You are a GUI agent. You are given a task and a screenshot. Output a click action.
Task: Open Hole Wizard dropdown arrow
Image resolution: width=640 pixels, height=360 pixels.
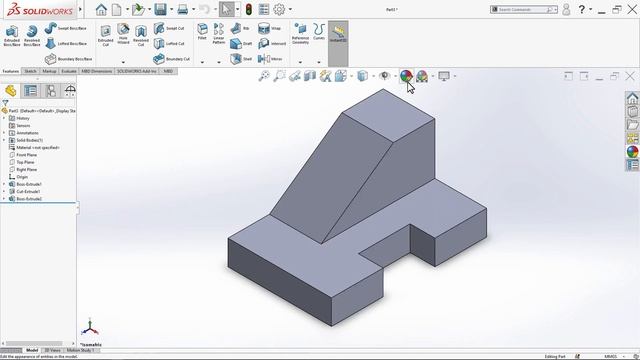pos(123,62)
